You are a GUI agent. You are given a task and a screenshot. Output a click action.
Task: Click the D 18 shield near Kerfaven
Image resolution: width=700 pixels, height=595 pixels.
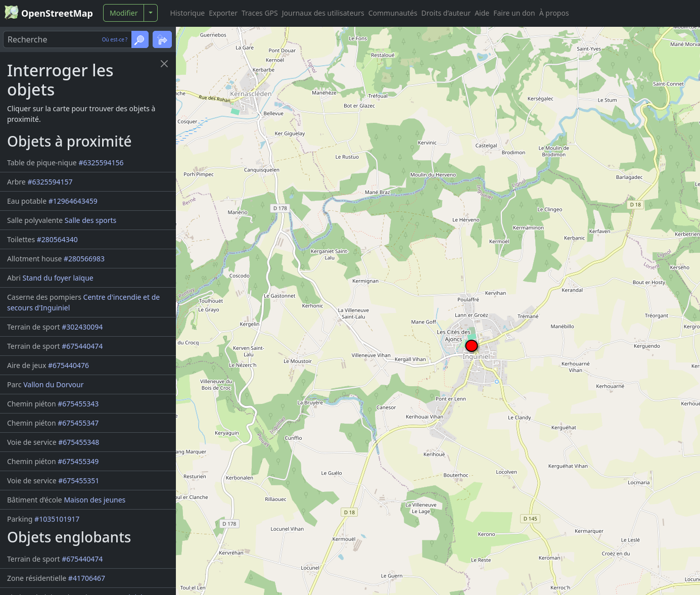coord(635,205)
